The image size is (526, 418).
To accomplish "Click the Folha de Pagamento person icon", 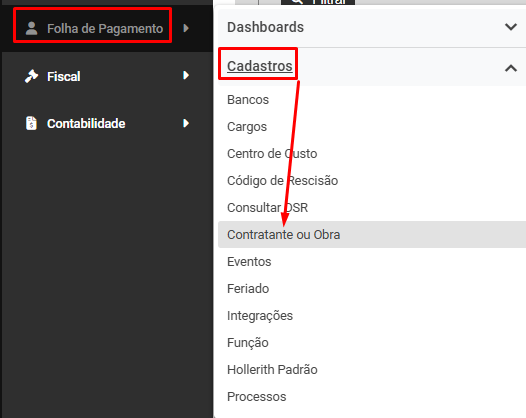I will [x=32, y=29].
